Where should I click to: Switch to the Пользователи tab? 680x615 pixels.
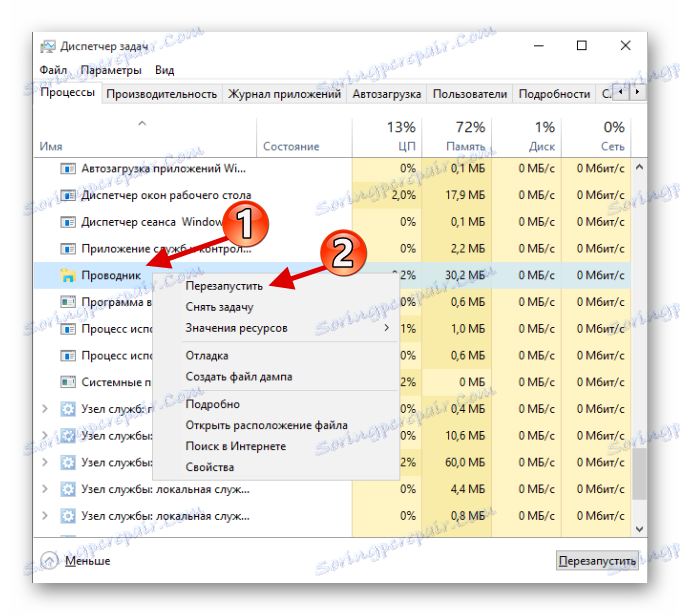tap(470, 94)
